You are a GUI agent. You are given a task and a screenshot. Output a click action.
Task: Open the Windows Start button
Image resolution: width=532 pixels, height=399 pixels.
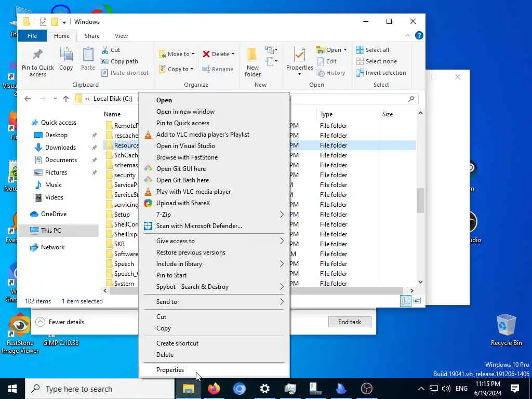pyautogui.click(x=12, y=389)
